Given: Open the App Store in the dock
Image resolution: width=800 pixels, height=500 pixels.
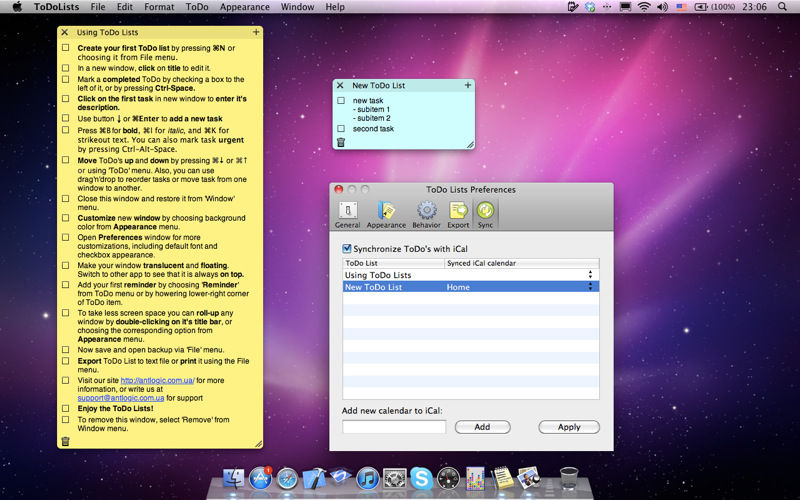Looking at the screenshot, I should [x=261, y=479].
